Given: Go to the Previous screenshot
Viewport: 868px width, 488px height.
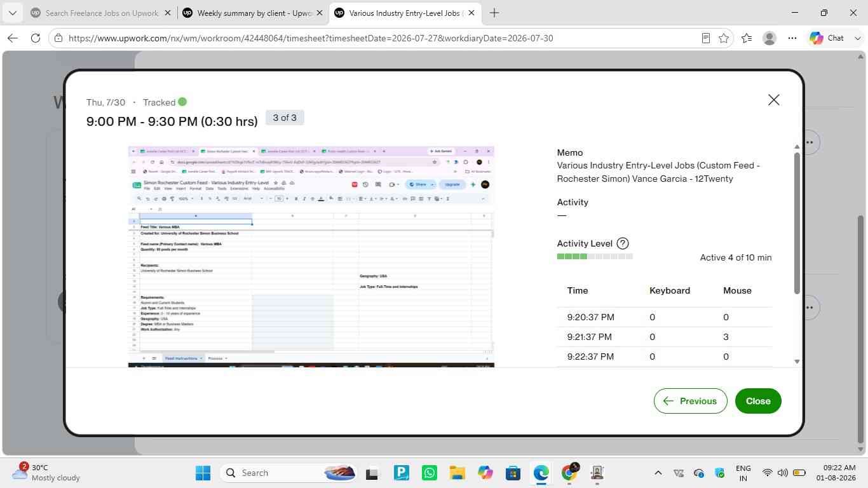Looking at the screenshot, I should (x=690, y=401).
